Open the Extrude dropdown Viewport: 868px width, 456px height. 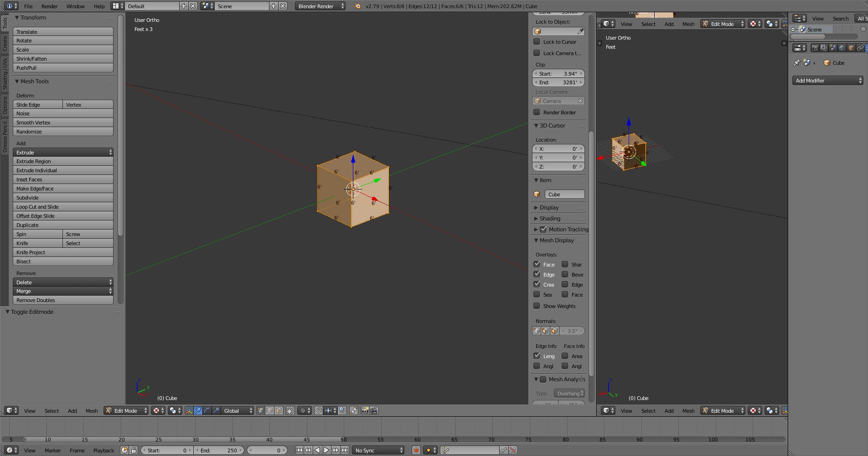click(x=63, y=152)
